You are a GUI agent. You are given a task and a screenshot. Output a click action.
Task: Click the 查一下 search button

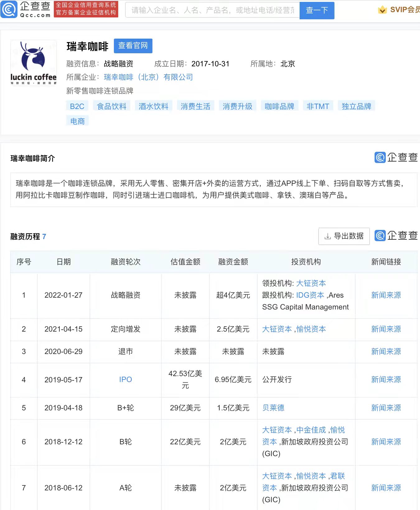pyautogui.click(x=317, y=10)
